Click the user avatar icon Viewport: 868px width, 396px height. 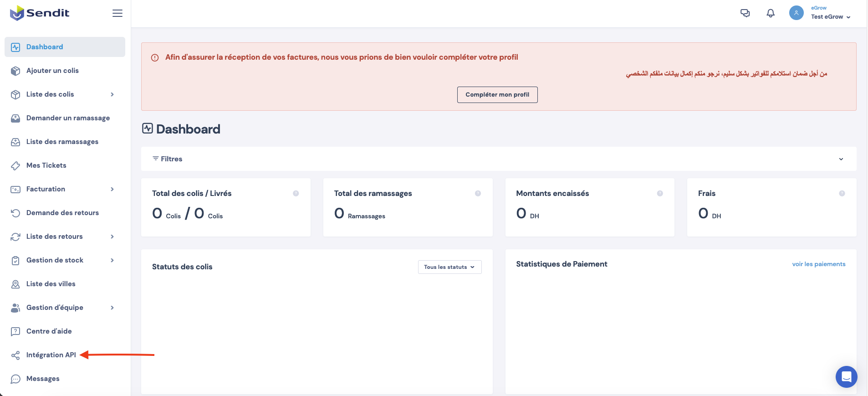point(796,13)
